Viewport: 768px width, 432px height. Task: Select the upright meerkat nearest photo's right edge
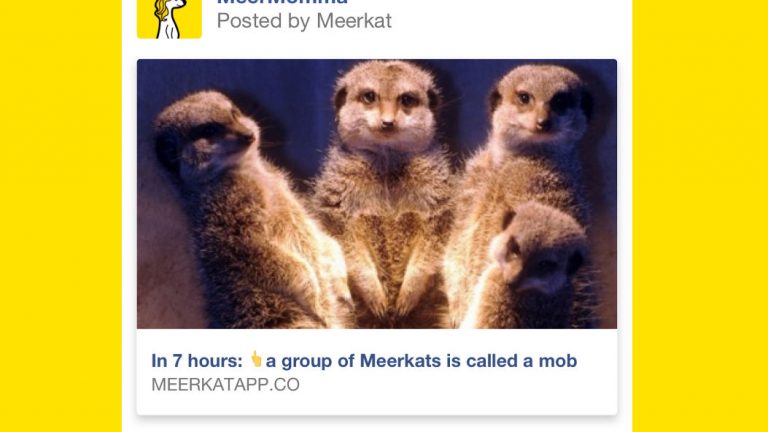click(x=534, y=147)
